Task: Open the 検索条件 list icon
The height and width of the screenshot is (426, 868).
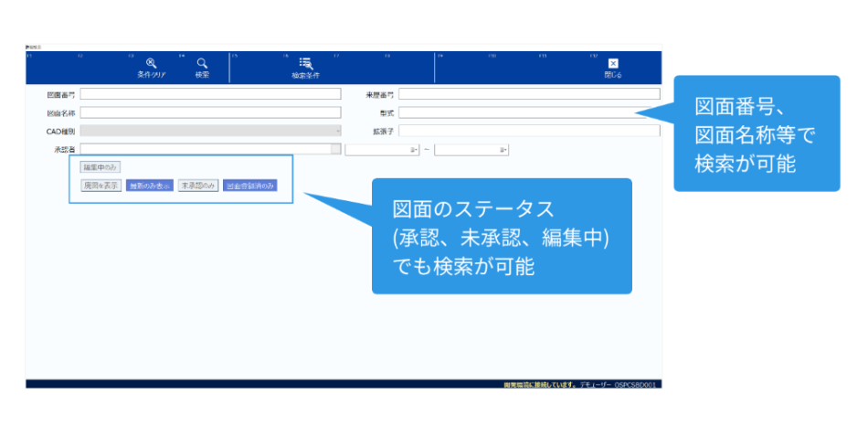Action: tap(304, 63)
